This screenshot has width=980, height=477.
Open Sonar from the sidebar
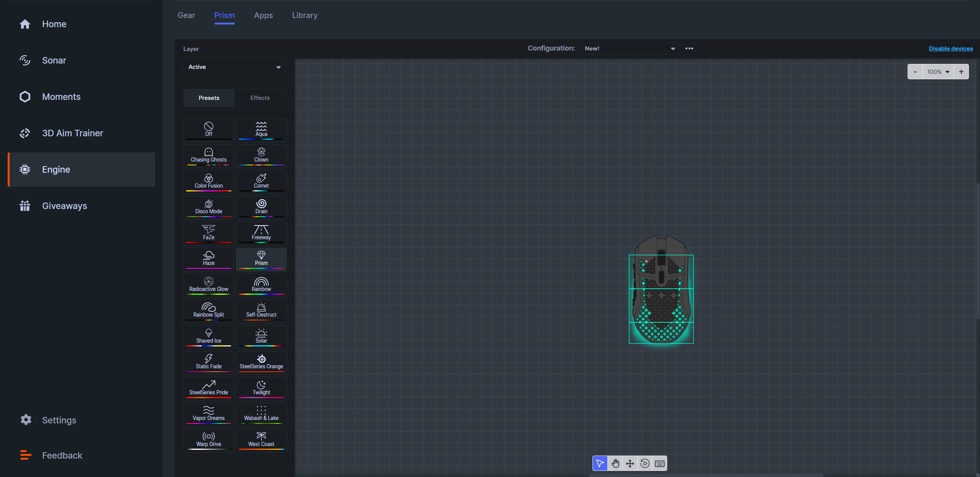54,60
